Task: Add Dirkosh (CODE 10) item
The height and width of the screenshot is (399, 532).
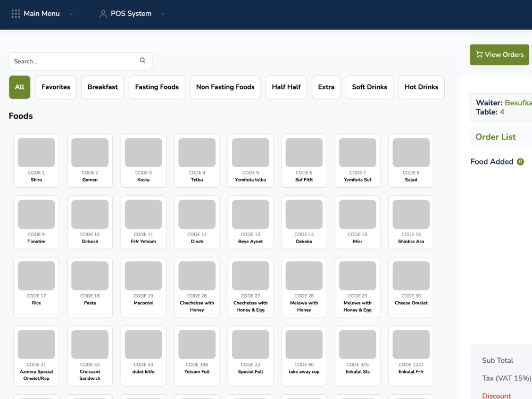Action: tap(90, 222)
